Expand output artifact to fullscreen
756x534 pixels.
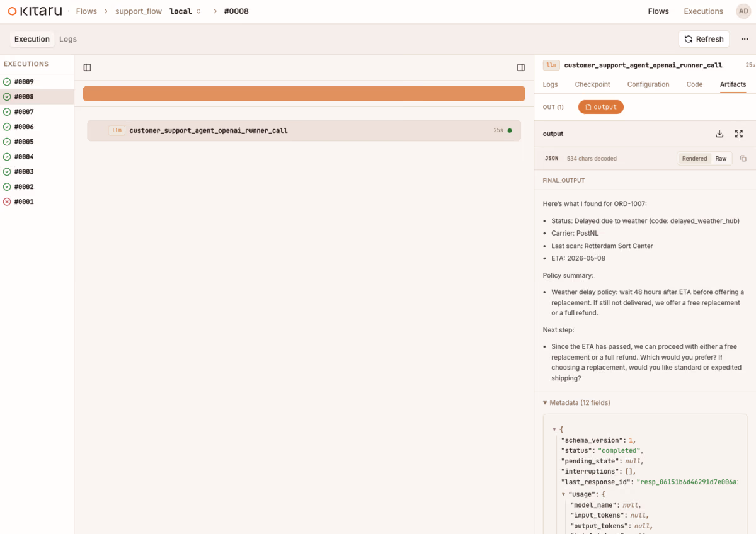pos(739,133)
